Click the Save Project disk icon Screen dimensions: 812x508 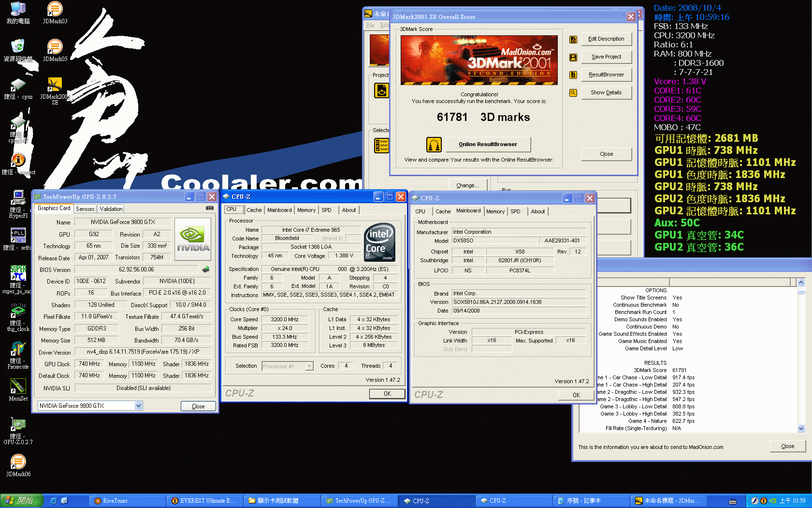[573, 58]
